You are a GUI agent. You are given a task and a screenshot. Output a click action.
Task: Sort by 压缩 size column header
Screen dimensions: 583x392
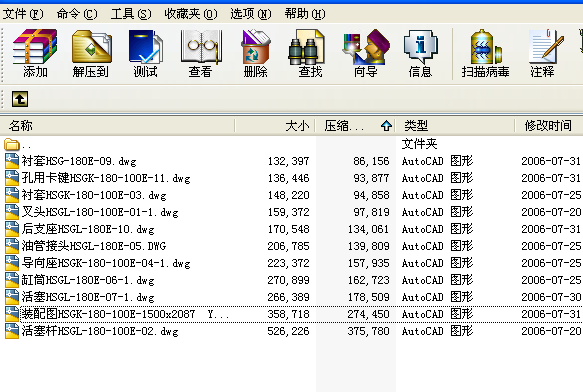355,126
